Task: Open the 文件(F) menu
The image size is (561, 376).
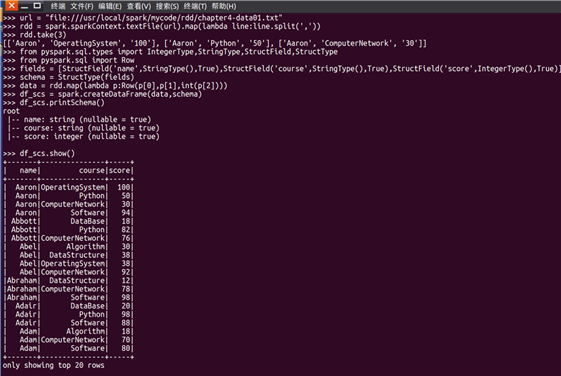Action: [82, 6]
